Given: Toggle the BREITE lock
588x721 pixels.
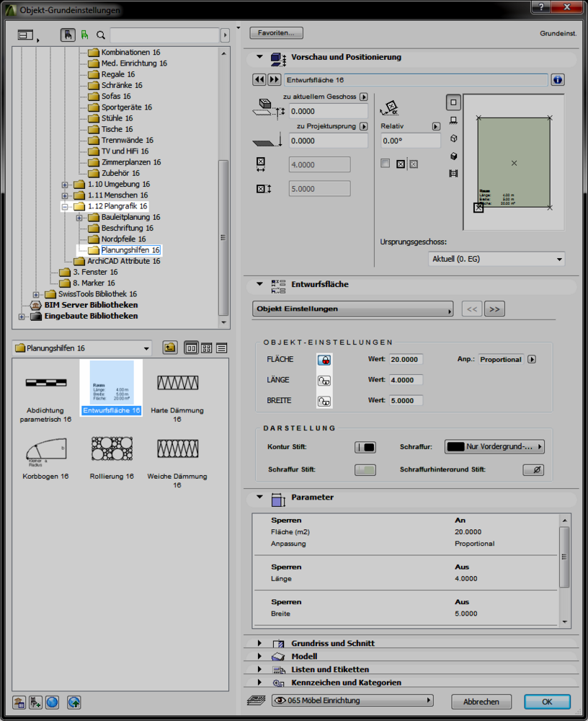Looking at the screenshot, I should point(324,401).
